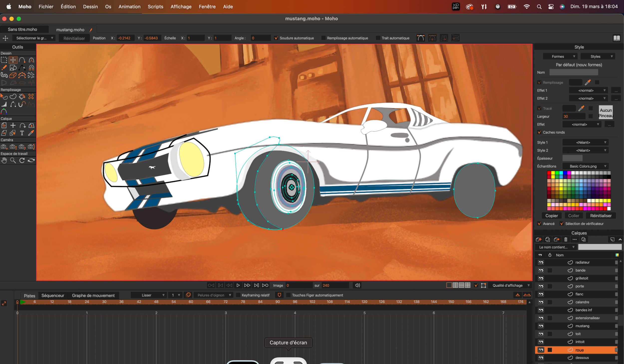The width and height of the screenshot is (624, 364).
Task: Select the Eraser tool in Dessin
Action: 13,75
